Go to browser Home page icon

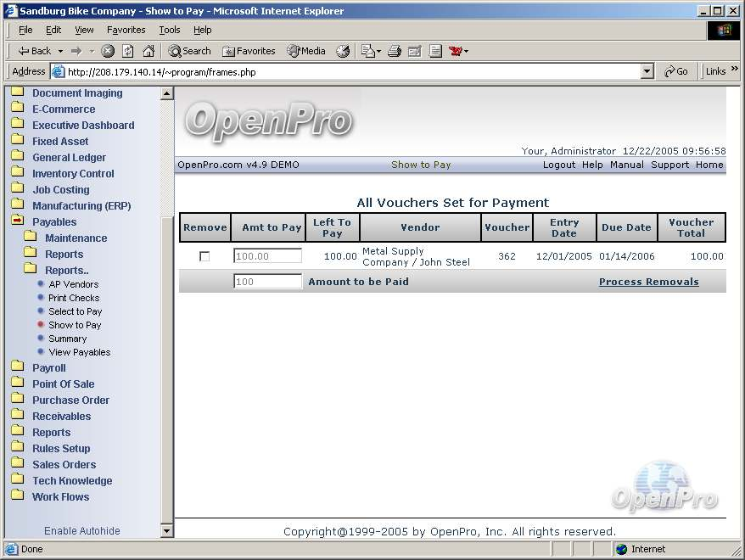[x=148, y=51]
